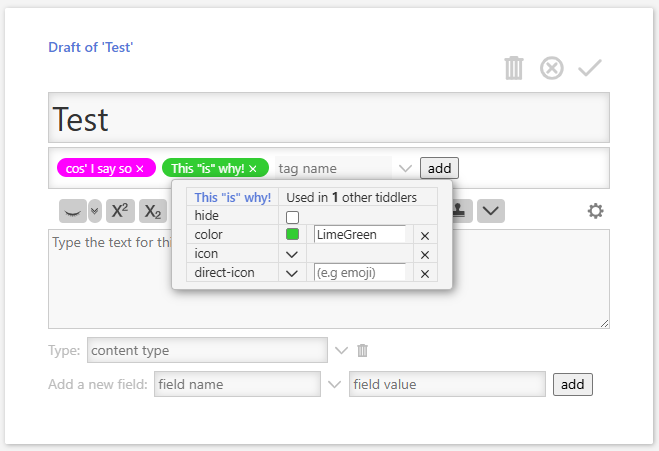Click the field name input

[237, 384]
